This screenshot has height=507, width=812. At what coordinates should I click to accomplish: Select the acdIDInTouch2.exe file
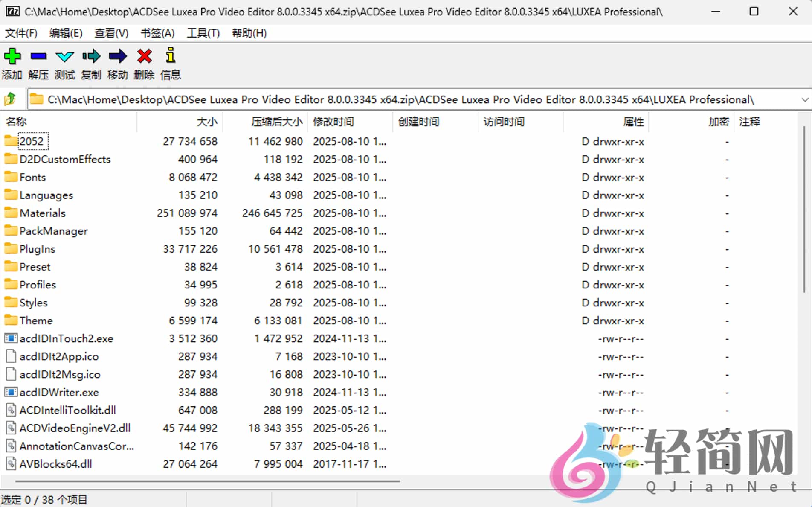tap(67, 338)
